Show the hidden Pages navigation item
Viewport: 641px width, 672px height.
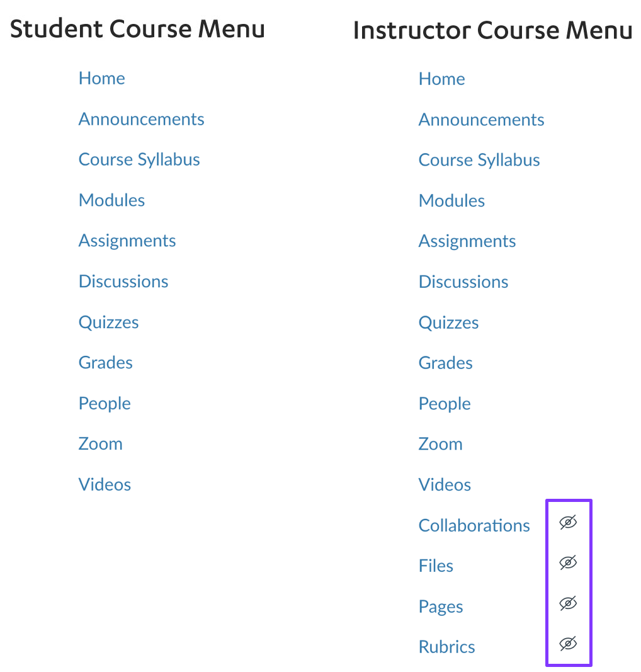click(567, 603)
